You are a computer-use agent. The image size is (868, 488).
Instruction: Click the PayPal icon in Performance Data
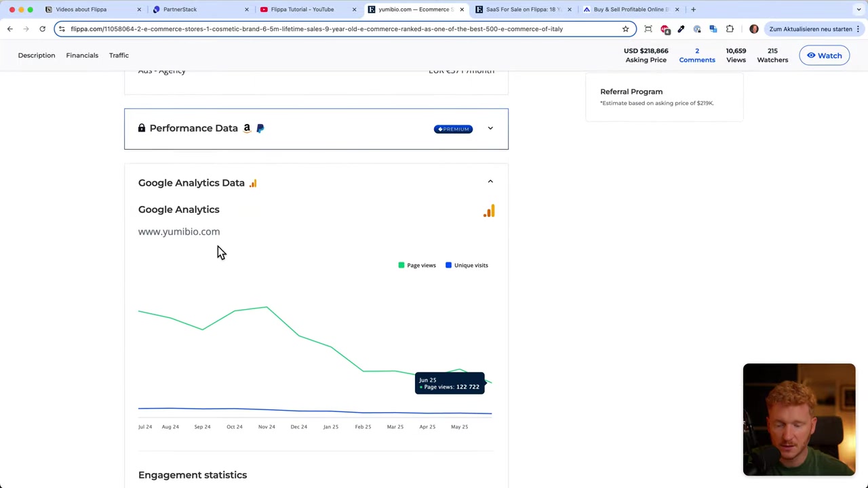point(260,128)
